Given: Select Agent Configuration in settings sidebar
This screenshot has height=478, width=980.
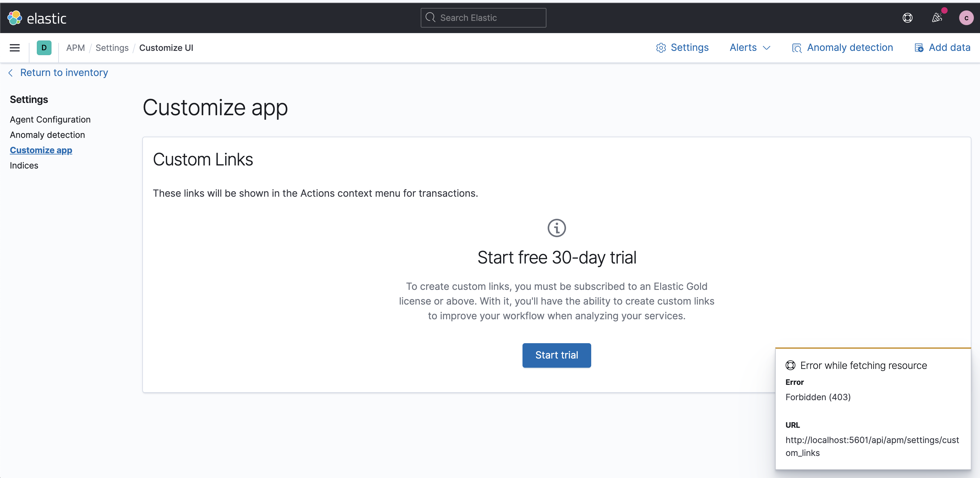Looking at the screenshot, I should click(50, 120).
